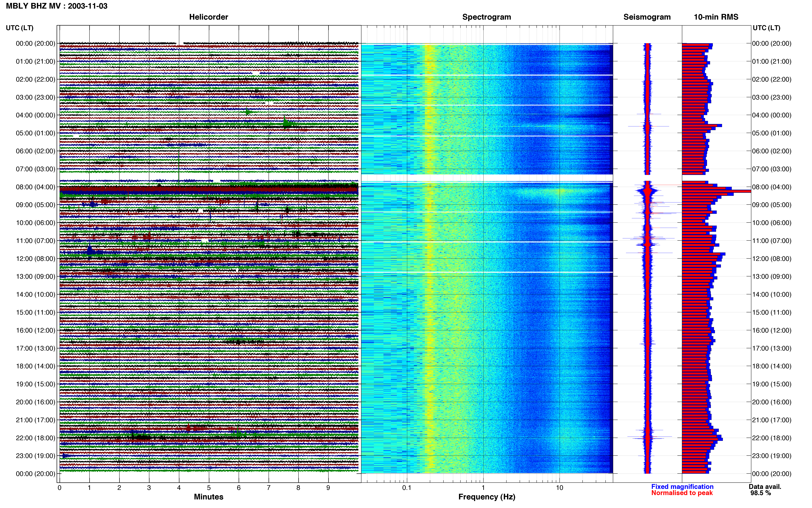Image resolution: width=812 pixels, height=508 pixels.
Task: Click tick label 8 on the Minutes axis
Action: pyautogui.click(x=298, y=488)
